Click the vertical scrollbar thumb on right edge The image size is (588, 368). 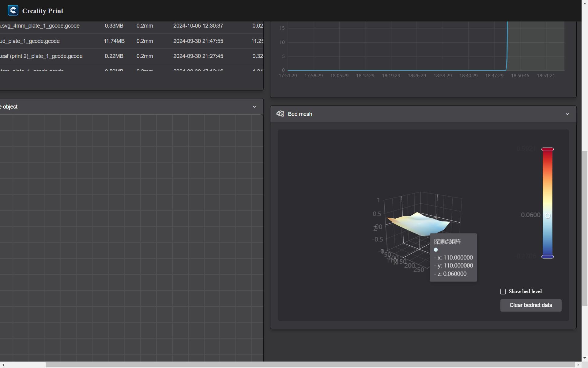(585, 228)
